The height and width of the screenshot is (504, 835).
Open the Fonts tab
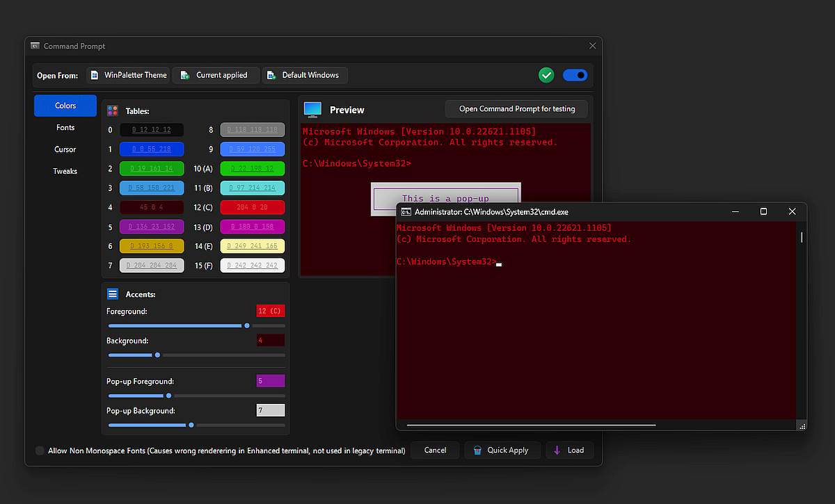65,127
